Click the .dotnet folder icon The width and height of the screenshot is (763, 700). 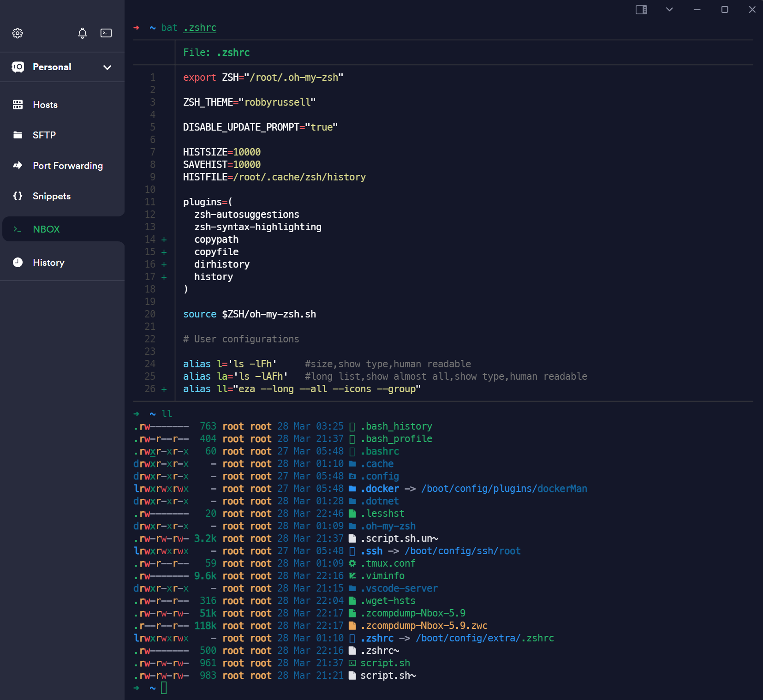[352, 501]
